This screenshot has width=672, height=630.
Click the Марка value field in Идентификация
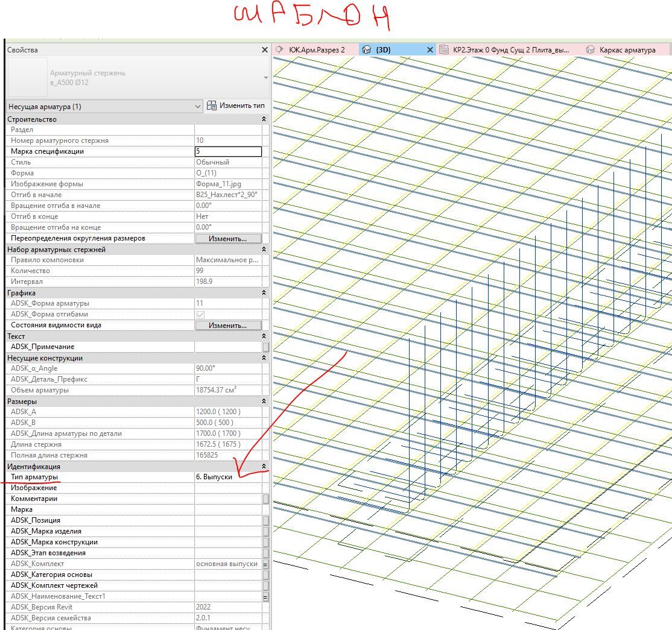[228, 509]
